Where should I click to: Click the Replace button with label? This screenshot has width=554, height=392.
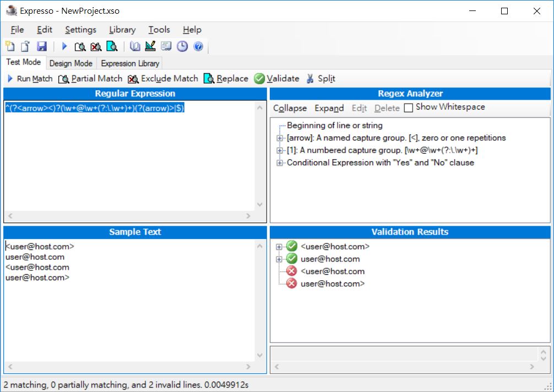point(226,78)
